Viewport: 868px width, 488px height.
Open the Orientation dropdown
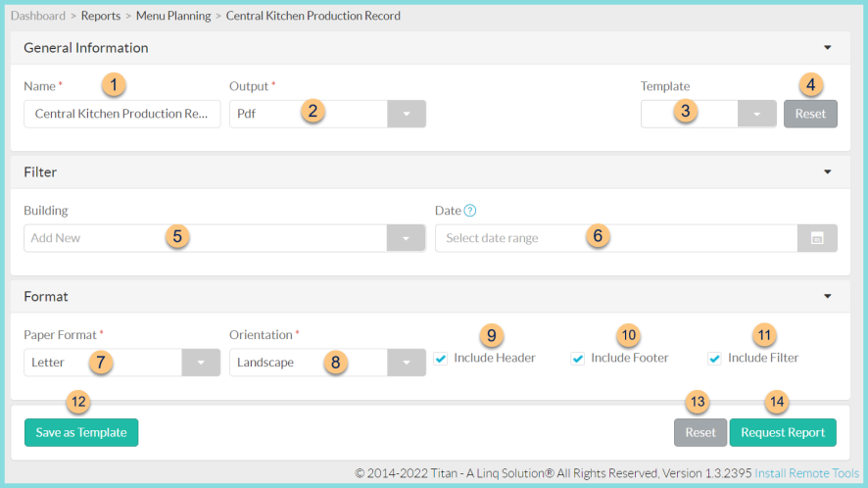pyautogui.click(x=407, y=363)
